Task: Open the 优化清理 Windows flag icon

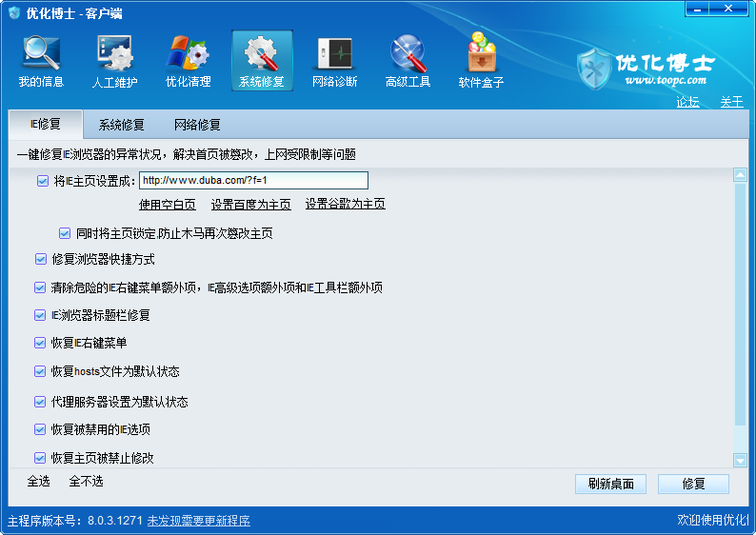Action: tap(188, 53)
